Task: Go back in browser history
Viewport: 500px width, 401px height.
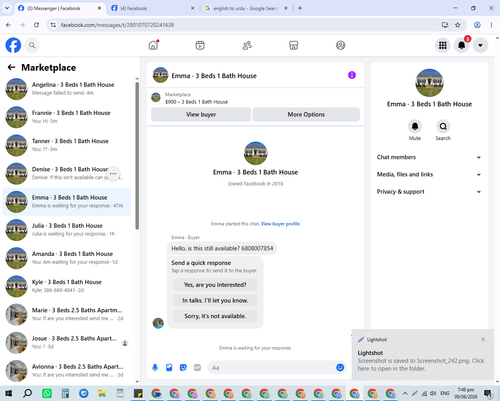Action: click(x=8, y=25)
